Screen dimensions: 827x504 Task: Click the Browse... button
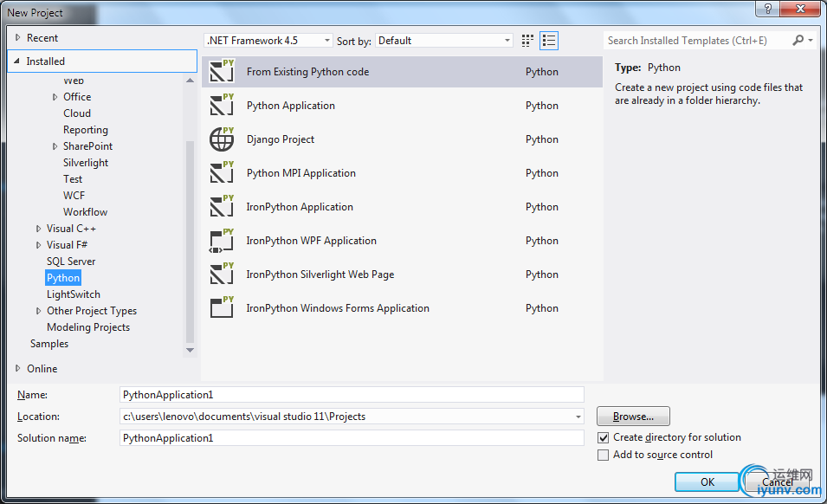click(633, 417)
